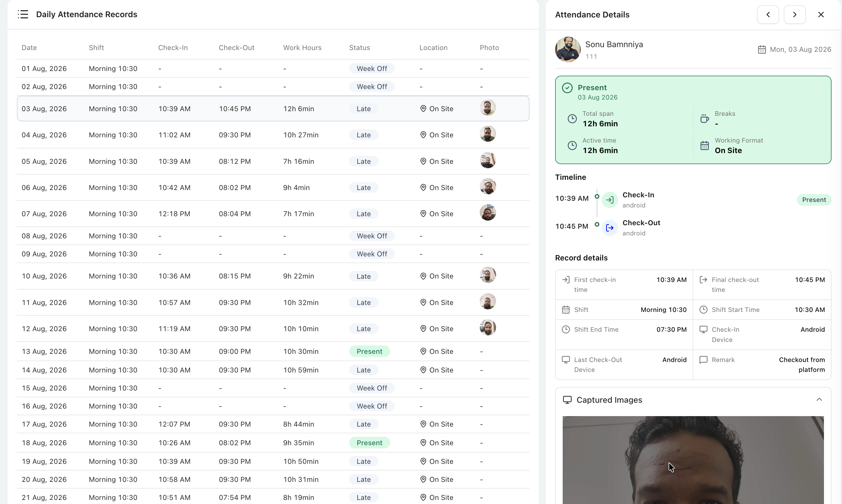Click the calendar icon next to Mon, 03 Aug 2026
This screenshot has width=842, height=504.
pos(762,49)
